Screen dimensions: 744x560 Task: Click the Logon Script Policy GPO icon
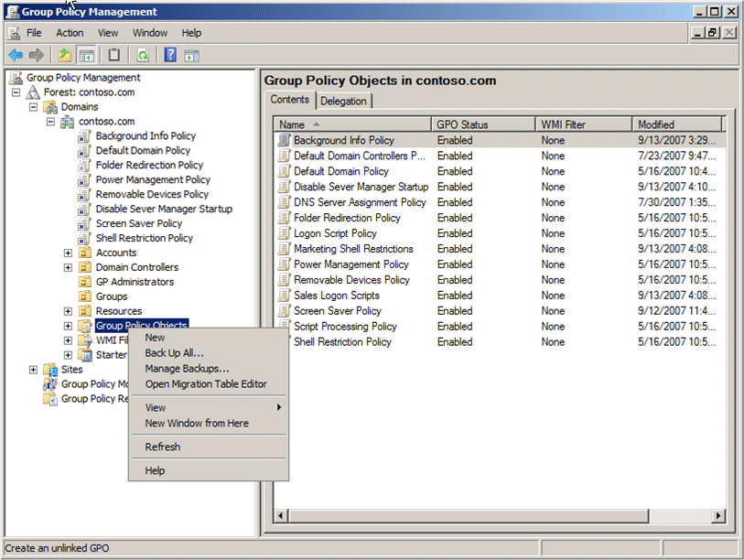coord(284,233)
